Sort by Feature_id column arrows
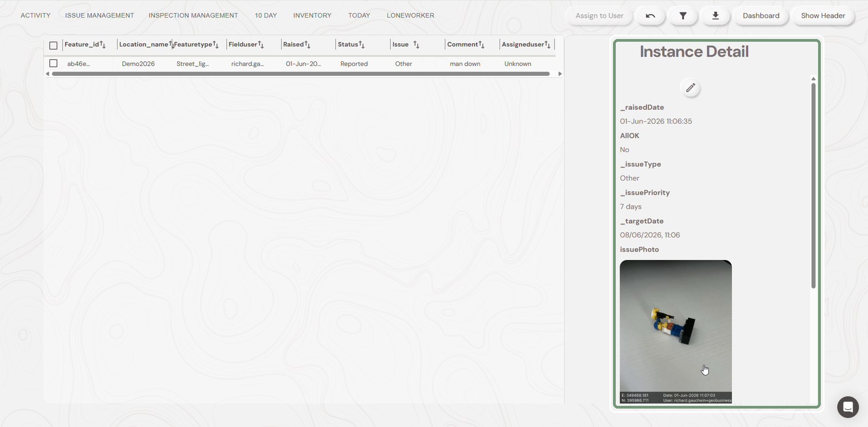The width and height of the screenshot is (868, 427). [x=103, y=44]
